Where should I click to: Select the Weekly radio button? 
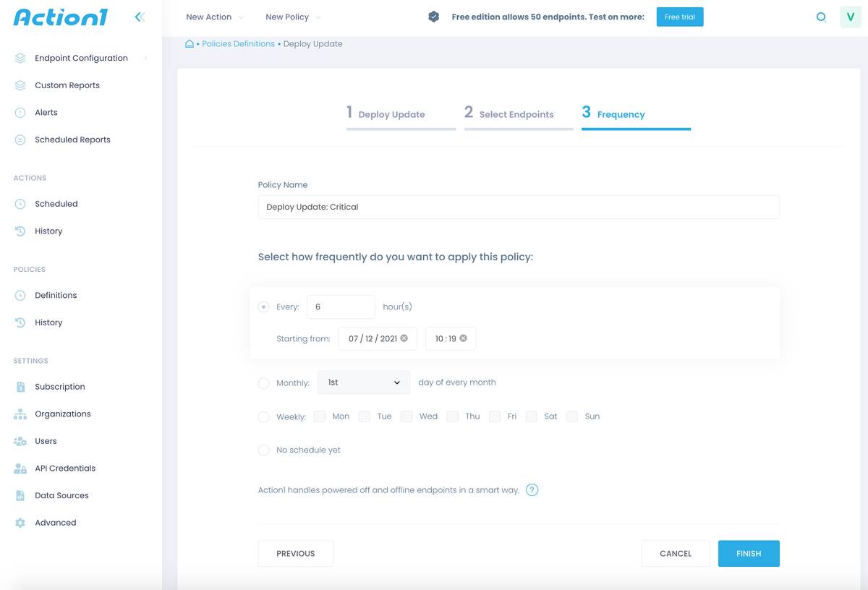263,417
